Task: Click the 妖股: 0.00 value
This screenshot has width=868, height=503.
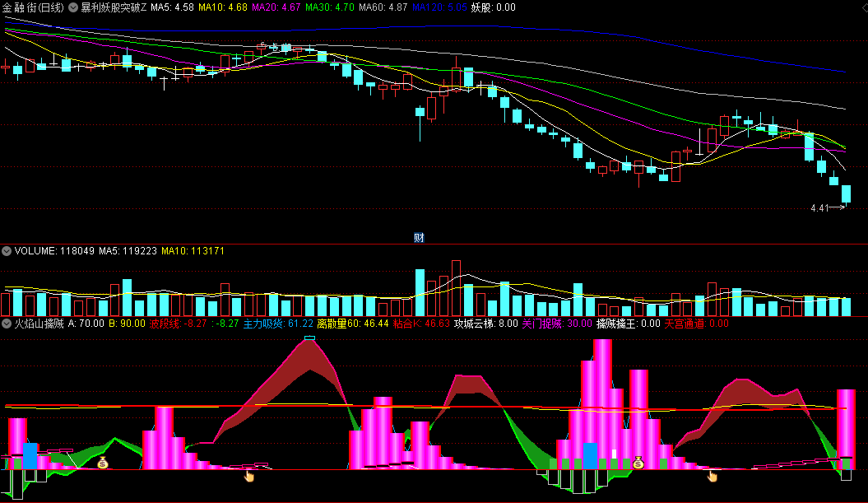Action: tap(493, 7)
